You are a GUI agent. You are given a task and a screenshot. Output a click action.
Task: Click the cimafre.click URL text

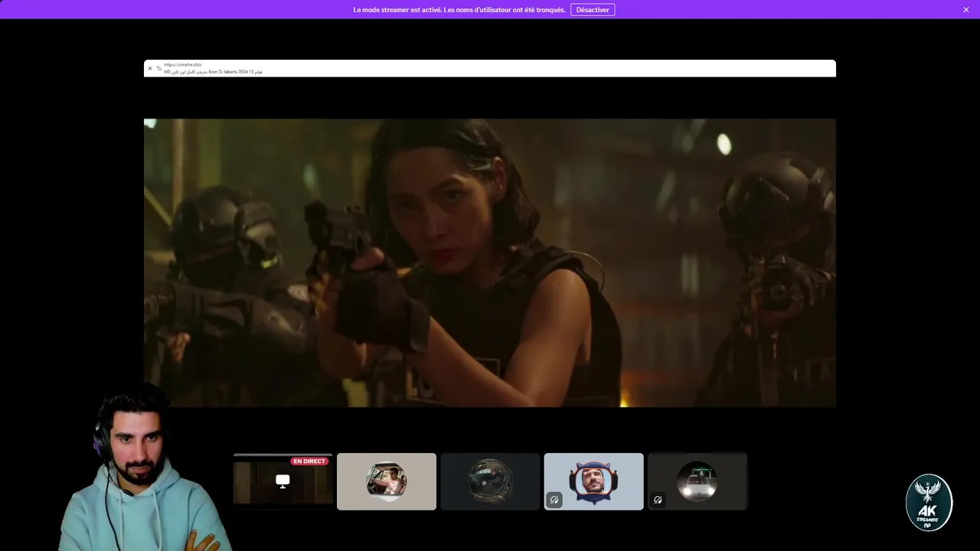coord(183,65)
